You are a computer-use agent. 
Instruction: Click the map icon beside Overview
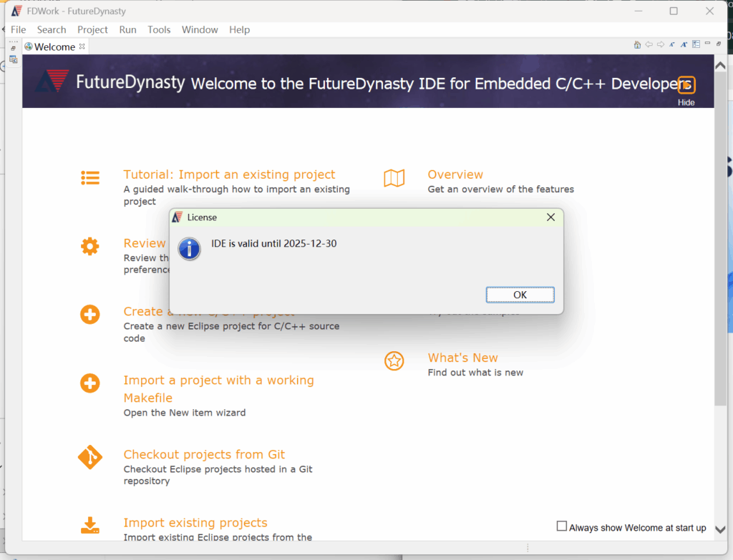pyautogui.click(x=394, y=178)
